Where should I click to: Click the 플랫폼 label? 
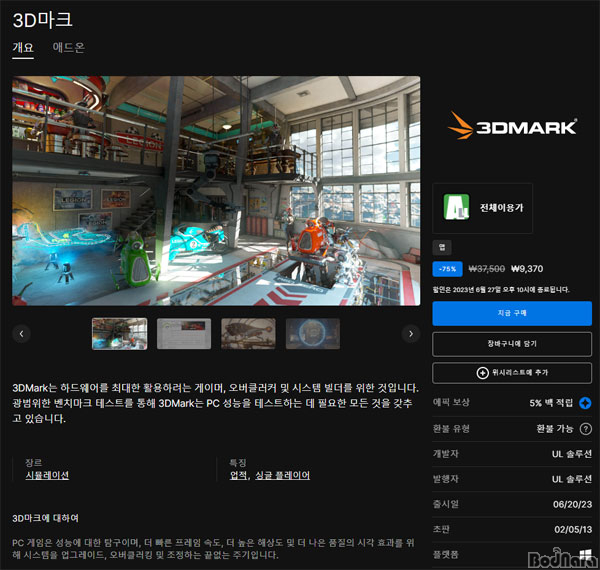click(445, 554)
